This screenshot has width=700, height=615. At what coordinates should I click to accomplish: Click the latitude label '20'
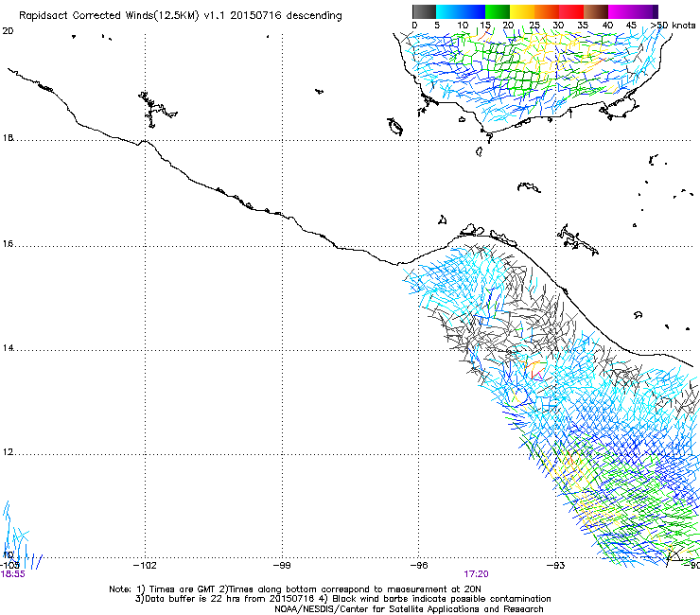coord(8,31)
